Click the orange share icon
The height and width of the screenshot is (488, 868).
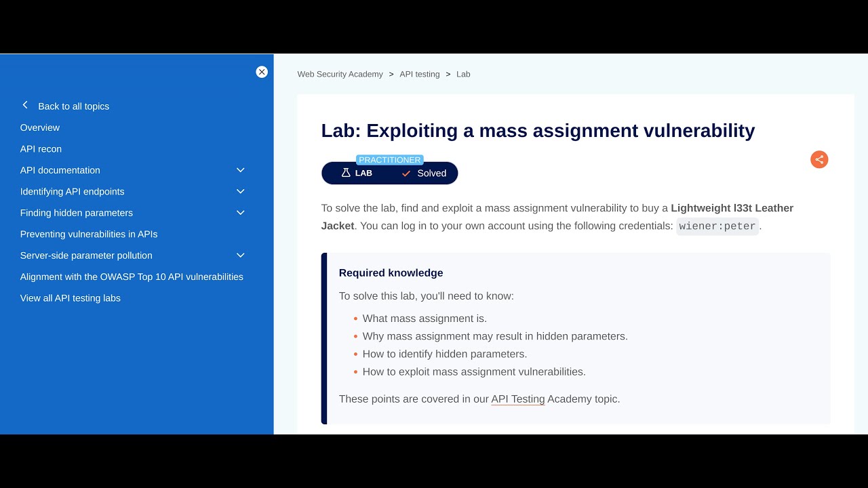click(819, 159)
